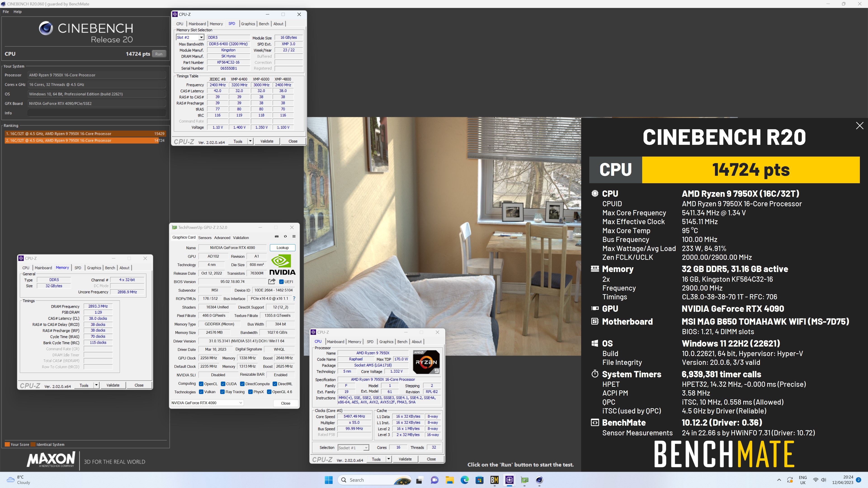Toggle the Vulkan checkbox

click(201, 392)
